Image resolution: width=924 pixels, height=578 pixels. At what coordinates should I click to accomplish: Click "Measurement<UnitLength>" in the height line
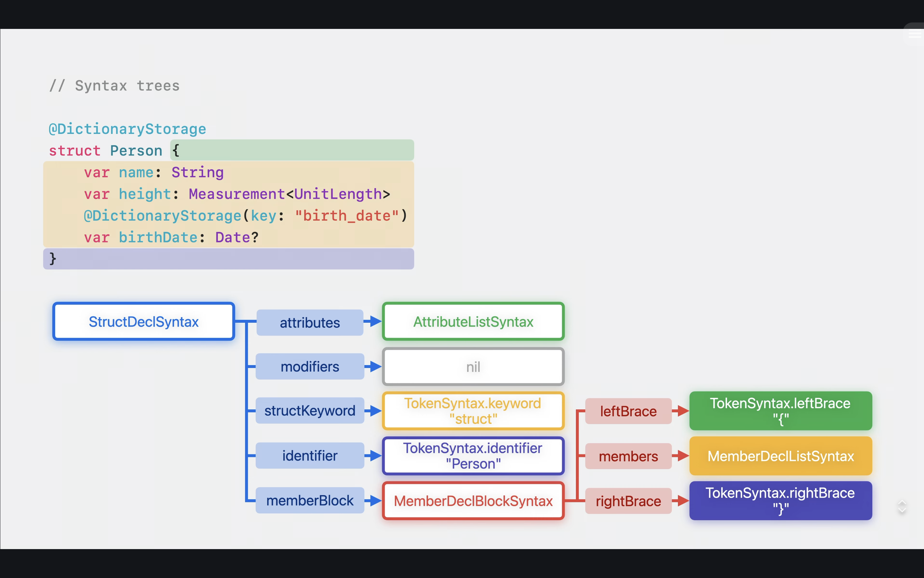point(289,194)
